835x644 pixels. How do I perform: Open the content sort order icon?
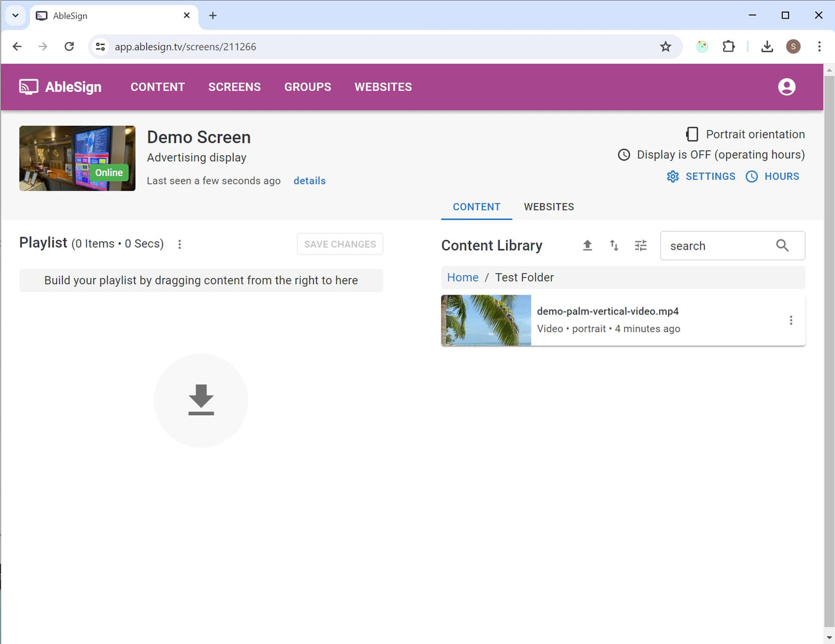[614, 245]
